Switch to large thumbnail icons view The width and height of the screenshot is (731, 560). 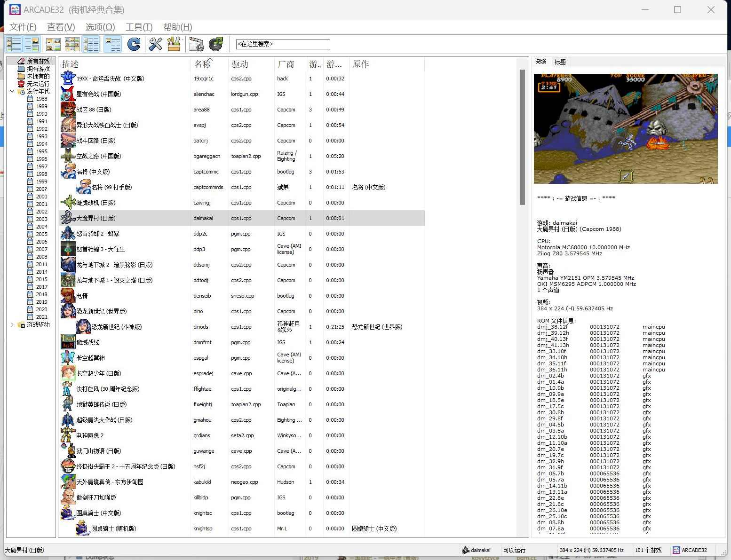53,44
